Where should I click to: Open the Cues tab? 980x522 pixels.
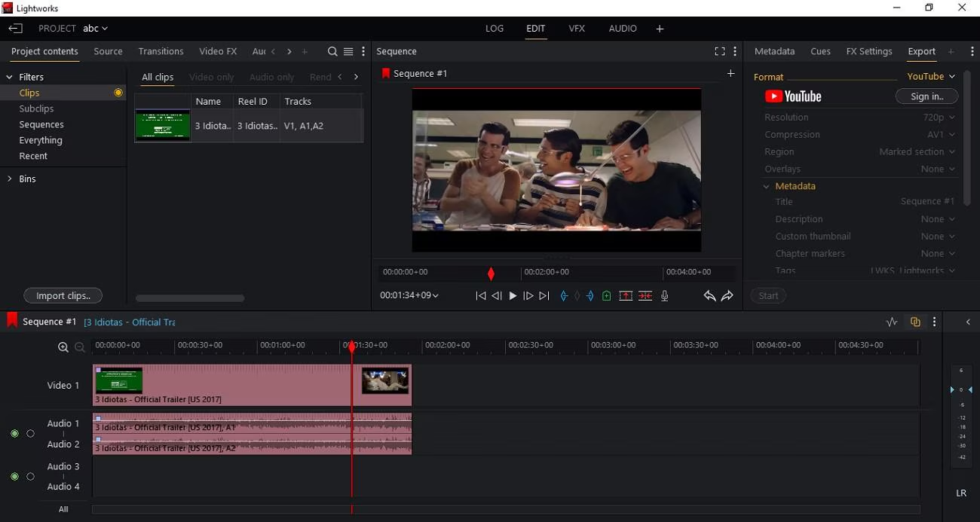[x=821, y=51]
